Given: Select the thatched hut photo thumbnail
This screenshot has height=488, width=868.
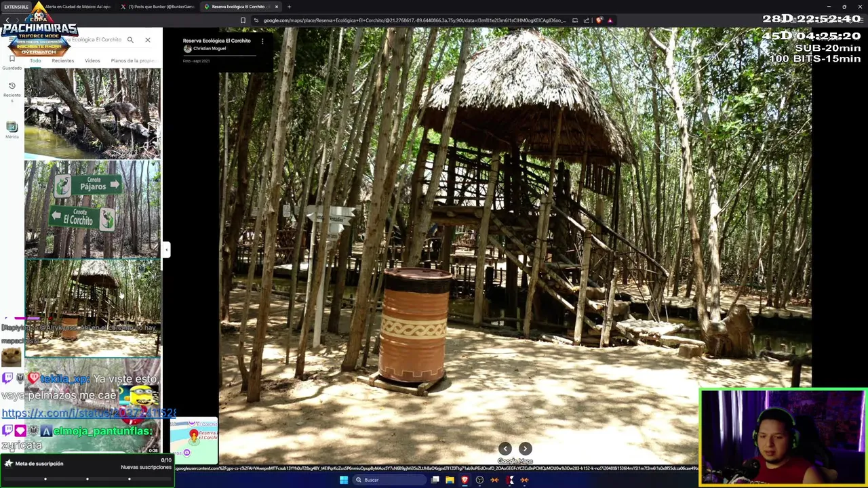Looking at the screenshot, I should click(x=92, y=307).
